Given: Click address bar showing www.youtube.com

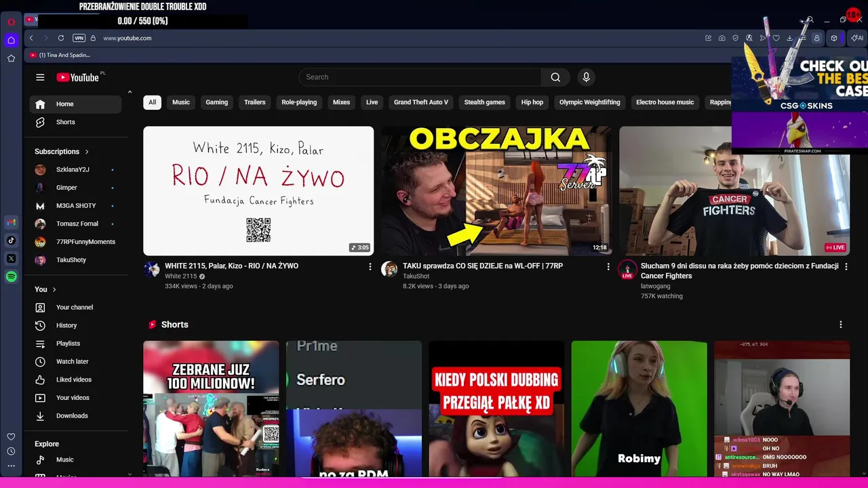Looking at the screenshot, I should point(127,38).
